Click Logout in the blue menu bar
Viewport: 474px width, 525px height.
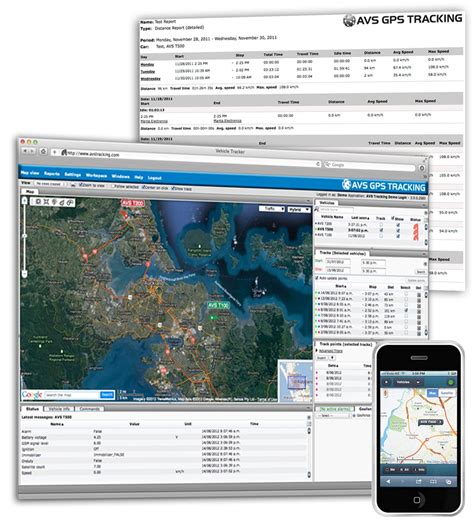tap(154, 178)
